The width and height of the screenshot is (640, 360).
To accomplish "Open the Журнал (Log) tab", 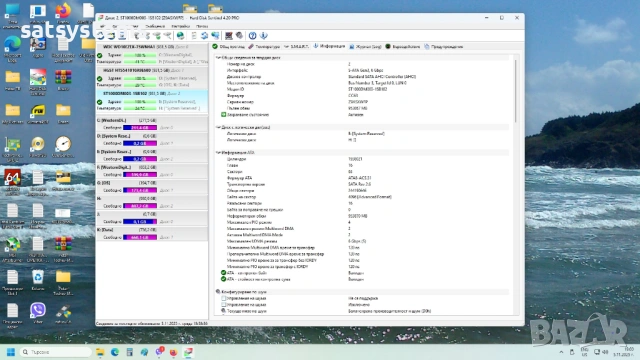I will [x=365, y=47].
